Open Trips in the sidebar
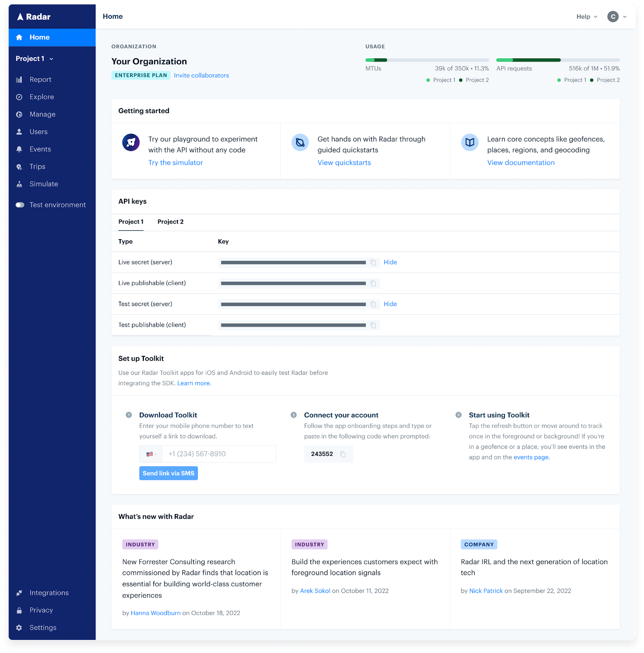This screenshot has height=653, width=644. (37, 167)
